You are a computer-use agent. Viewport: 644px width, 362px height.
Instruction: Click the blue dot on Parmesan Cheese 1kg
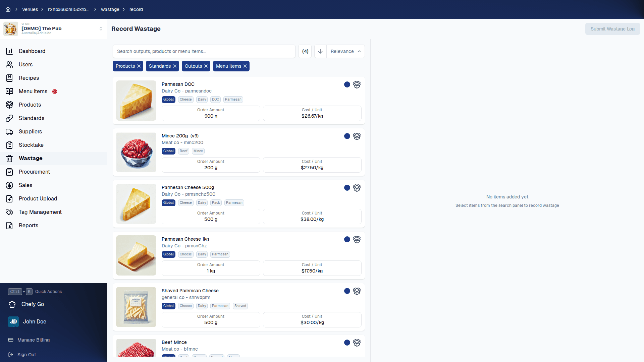coord(347,239)
